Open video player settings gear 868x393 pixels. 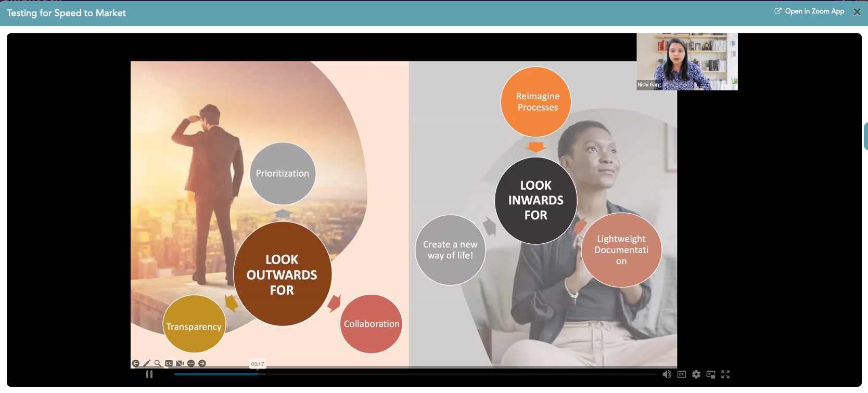[696, 374]
